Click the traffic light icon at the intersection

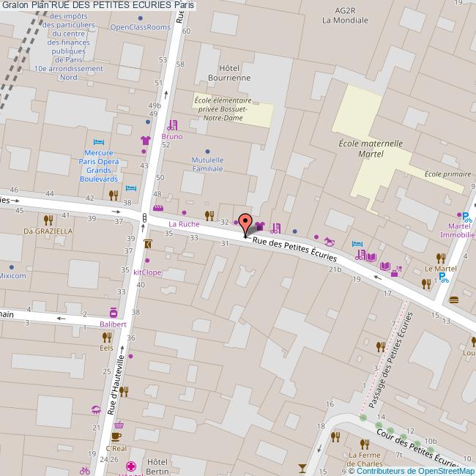tap(145, 217)
